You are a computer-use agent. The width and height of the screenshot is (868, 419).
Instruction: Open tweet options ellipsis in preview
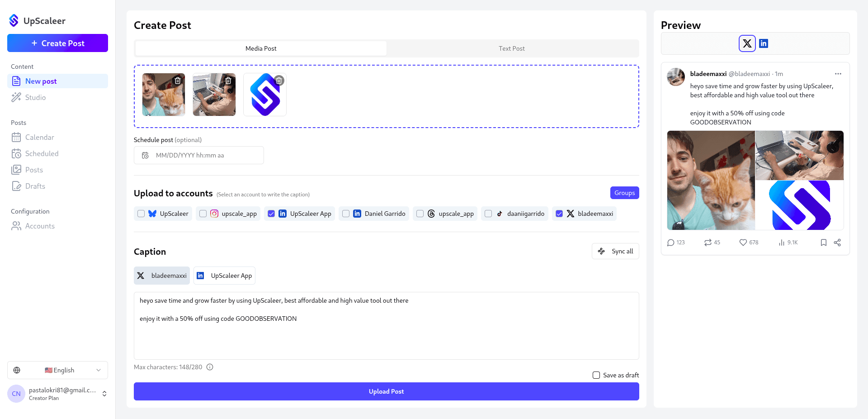click(x=838, y=74)
